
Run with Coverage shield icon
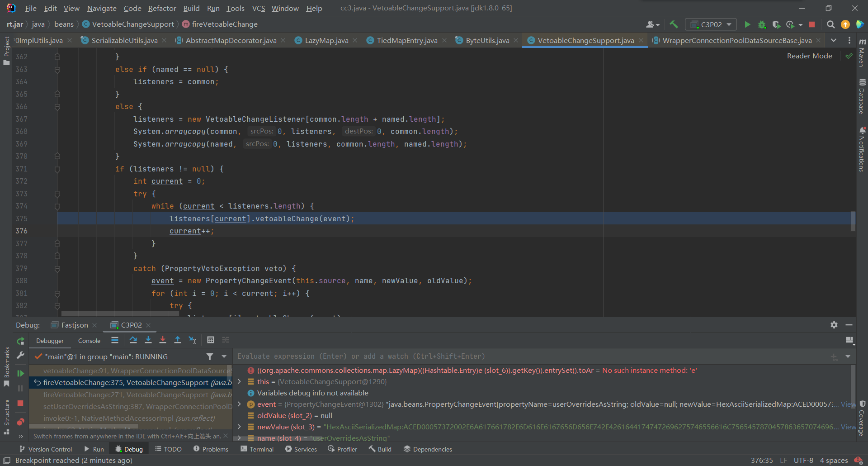click(x=776, y=24)
